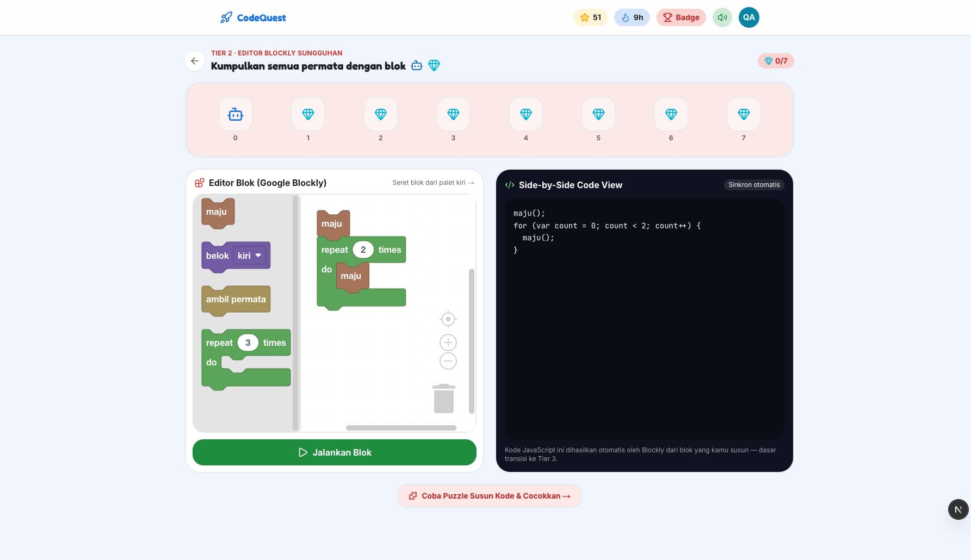Open Coba Puzzle Susun Kode & Cocokkan link
This screenshot has width=971, height=560.
(x=490, y=496)
